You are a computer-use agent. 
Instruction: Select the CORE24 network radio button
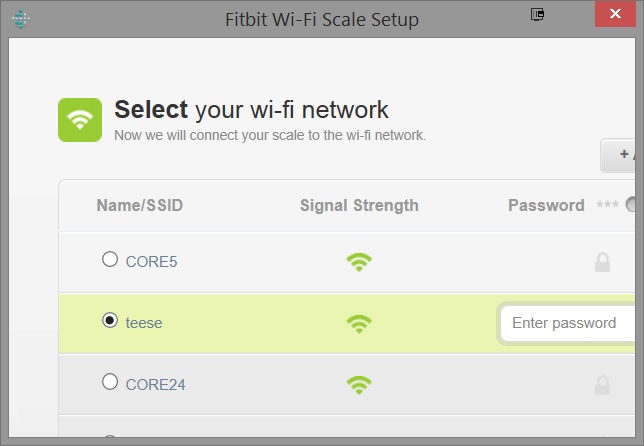coord(110,382)
